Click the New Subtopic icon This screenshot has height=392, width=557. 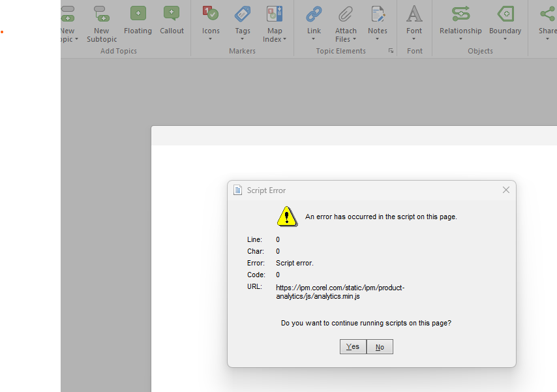coord(101,14)
